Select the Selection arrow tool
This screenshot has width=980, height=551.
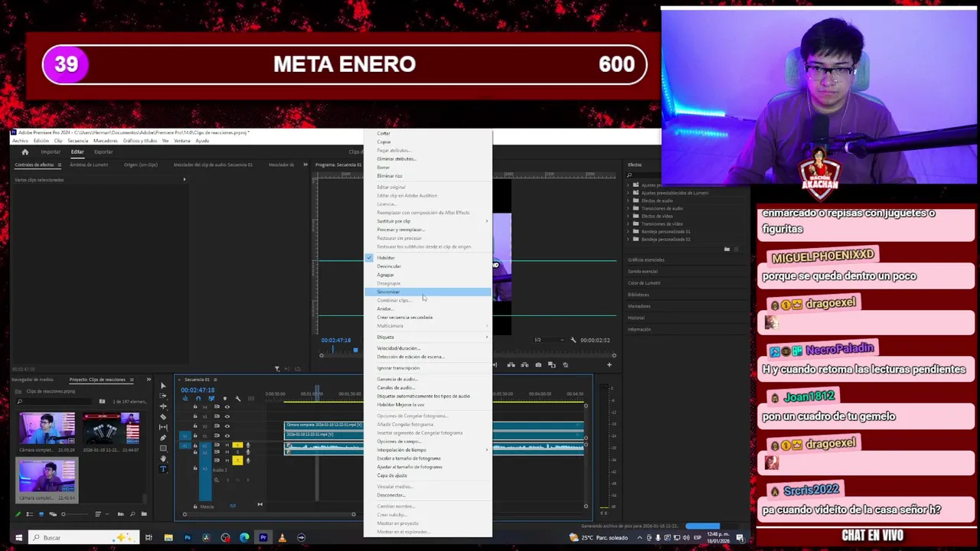coord(163,386)
